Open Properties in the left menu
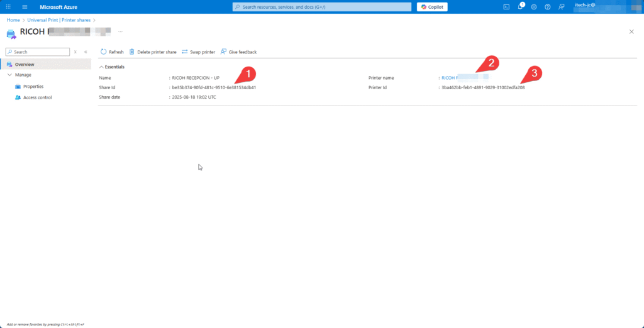 (x=33, y=87)
